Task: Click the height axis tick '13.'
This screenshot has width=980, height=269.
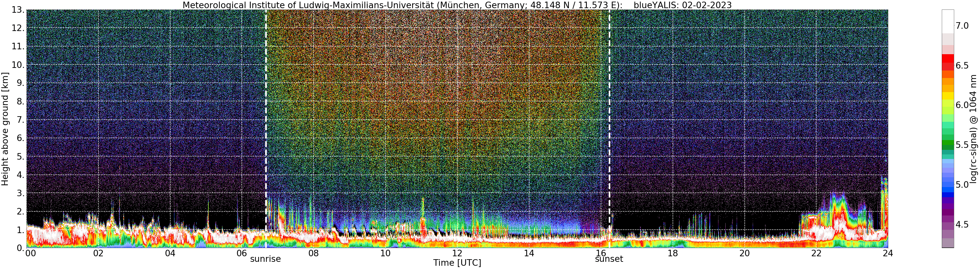Action: point(18,10)
